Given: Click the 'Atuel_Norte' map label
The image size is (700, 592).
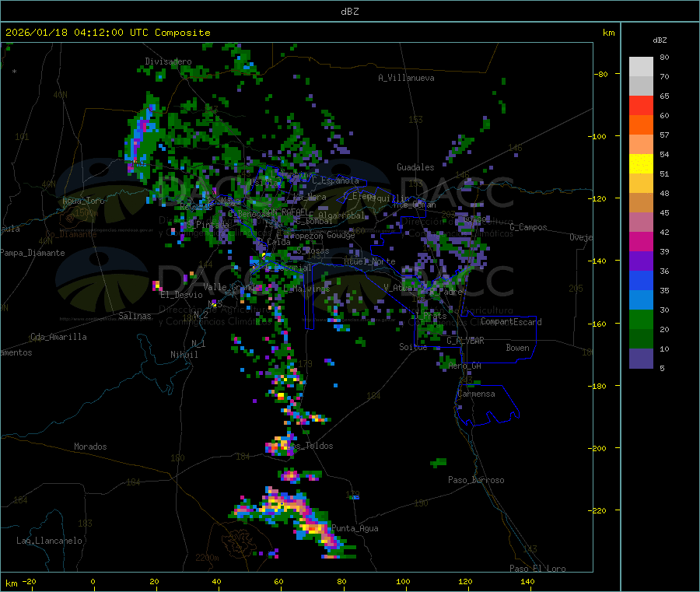Looking at the screenshot, I should click(369, 261).
